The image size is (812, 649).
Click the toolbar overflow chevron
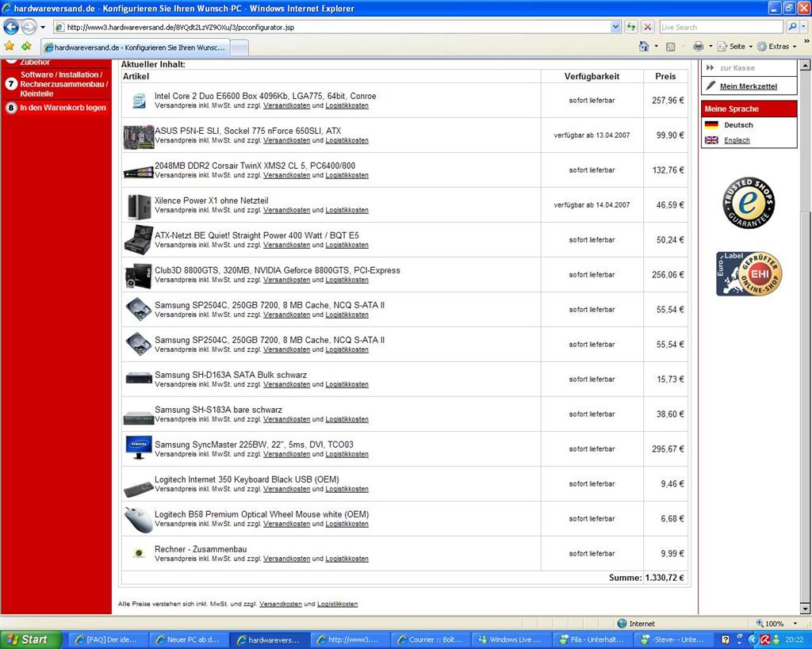(806, 41)
